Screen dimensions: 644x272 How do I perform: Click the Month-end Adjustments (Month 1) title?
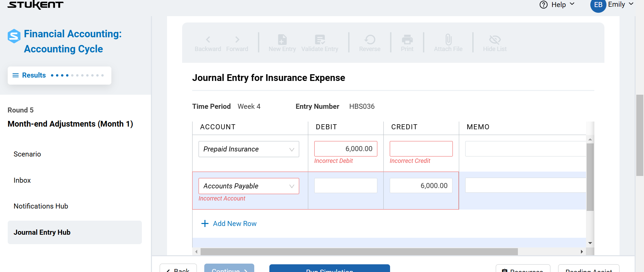[70, 124]
